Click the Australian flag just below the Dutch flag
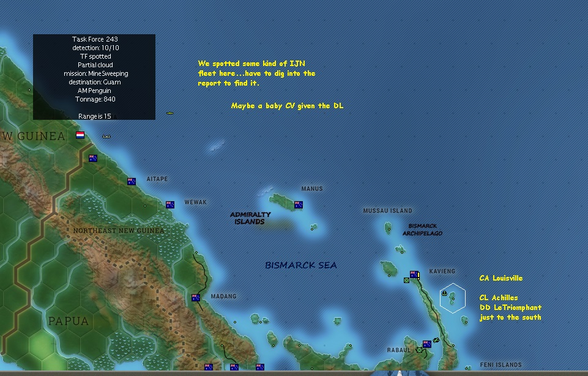The height and width of the screenshot is (376, 588). click(x=93, y=158)
